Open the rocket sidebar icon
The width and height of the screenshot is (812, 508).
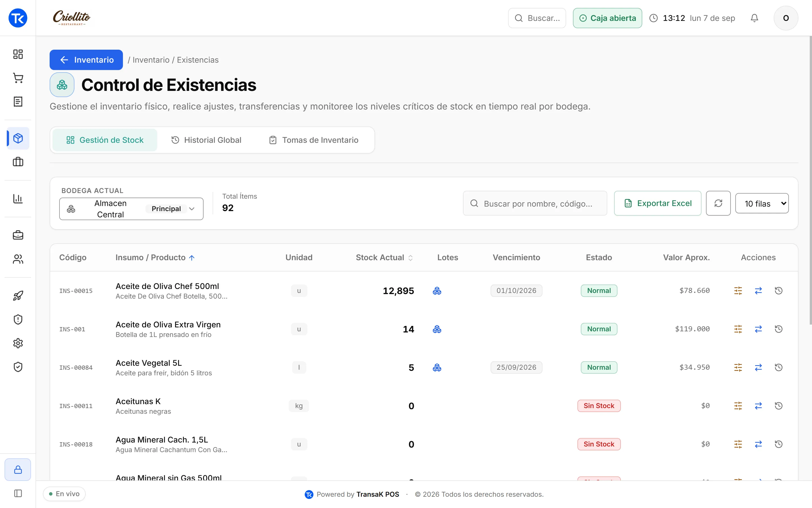[18, 296]
